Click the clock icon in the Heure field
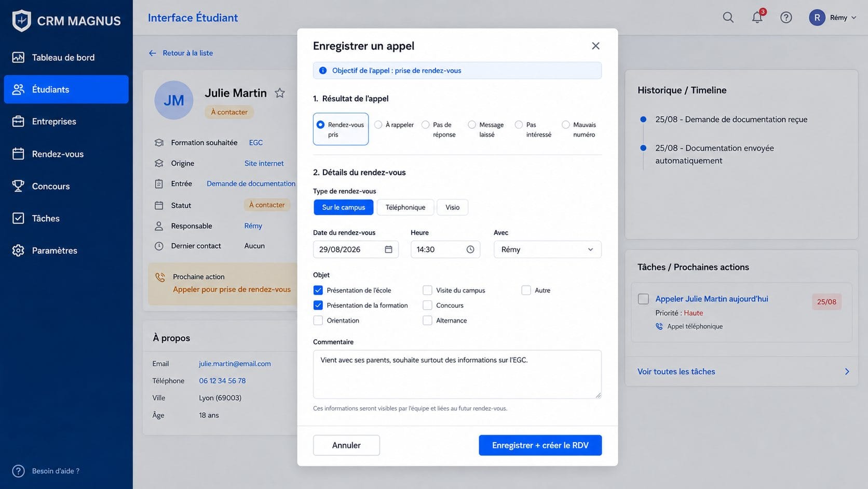 pyautogui.click(x=470, y=249)
